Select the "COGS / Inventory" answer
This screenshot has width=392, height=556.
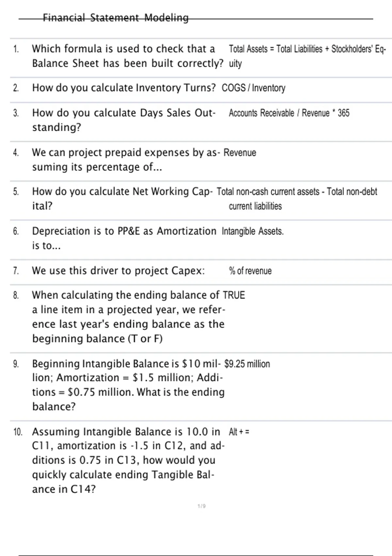(253, 88)
